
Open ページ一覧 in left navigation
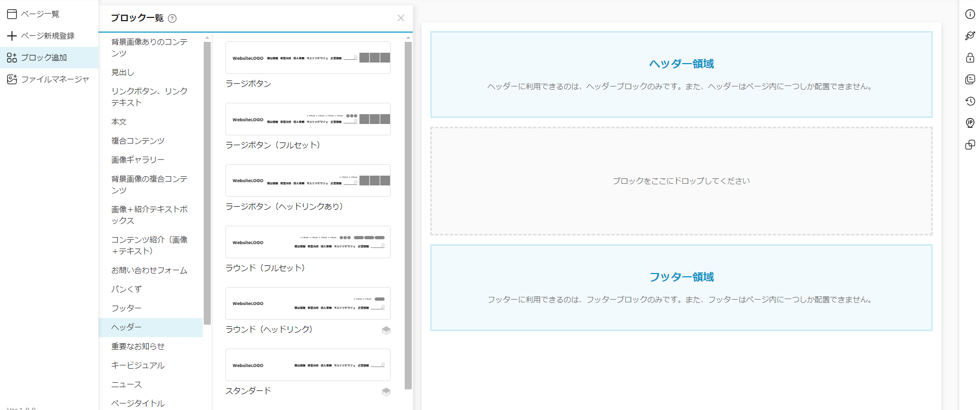(49, 14)
